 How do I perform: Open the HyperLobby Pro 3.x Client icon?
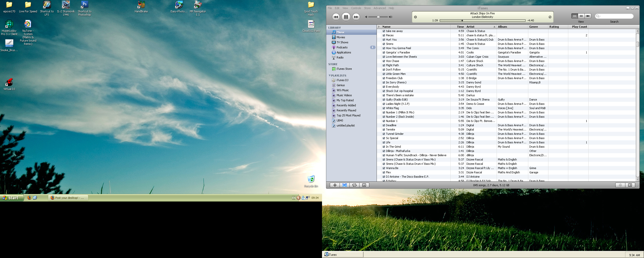9,28
